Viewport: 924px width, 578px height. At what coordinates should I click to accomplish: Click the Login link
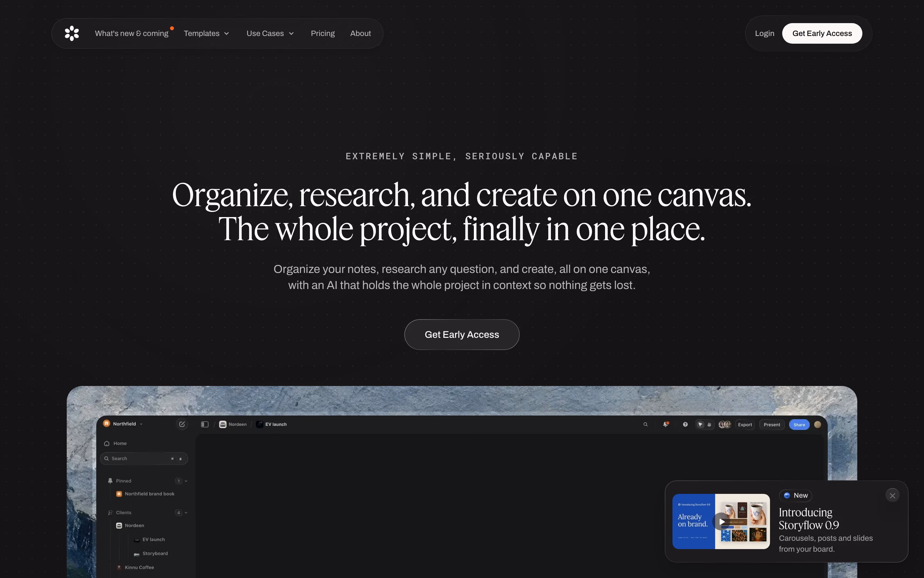pyautogui.click(x=765, y=33)
